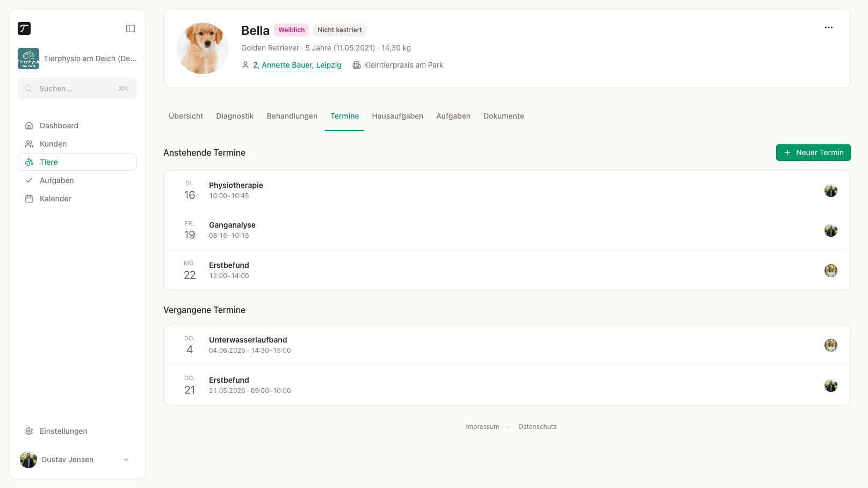This screenshot has height=488, width=868.
Task: Click the Aufgaben checkmark icon
Action: (x=29, y=180)
